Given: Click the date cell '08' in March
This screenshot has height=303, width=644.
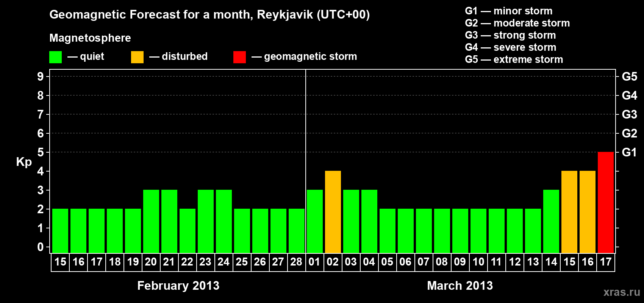Looking at the screenshot, I should [x=442, y=262].
